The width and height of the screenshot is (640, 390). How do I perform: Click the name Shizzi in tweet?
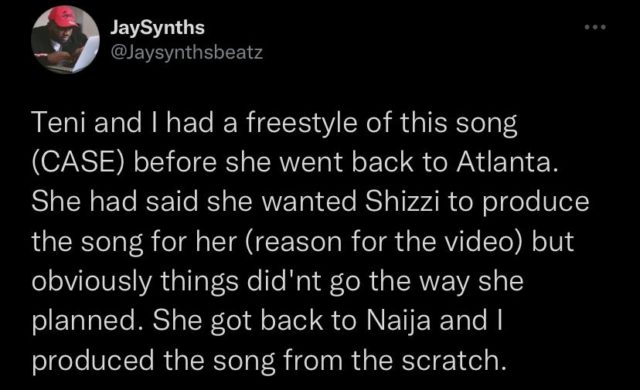[x=402, y=202]
